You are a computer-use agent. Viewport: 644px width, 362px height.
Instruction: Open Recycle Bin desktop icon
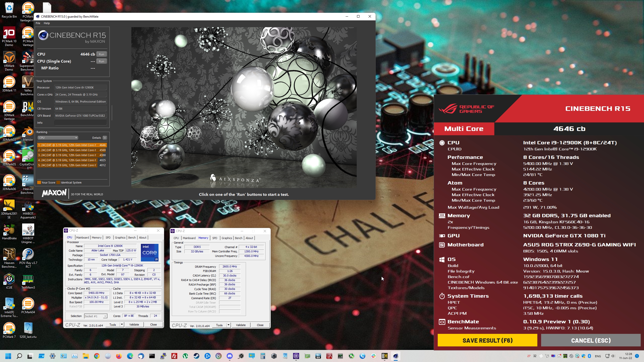tap(9, 11)
